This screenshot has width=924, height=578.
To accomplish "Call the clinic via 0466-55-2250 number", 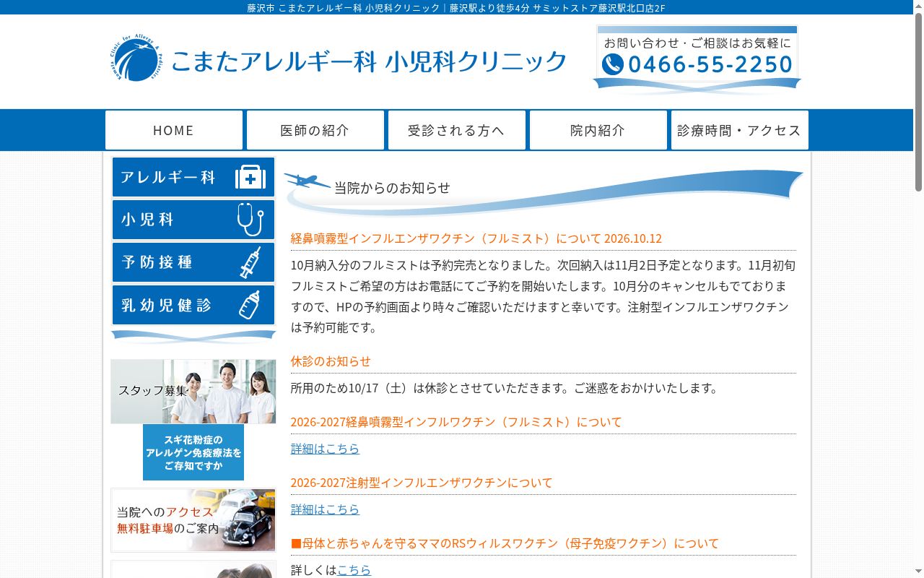I will (710, 64).
